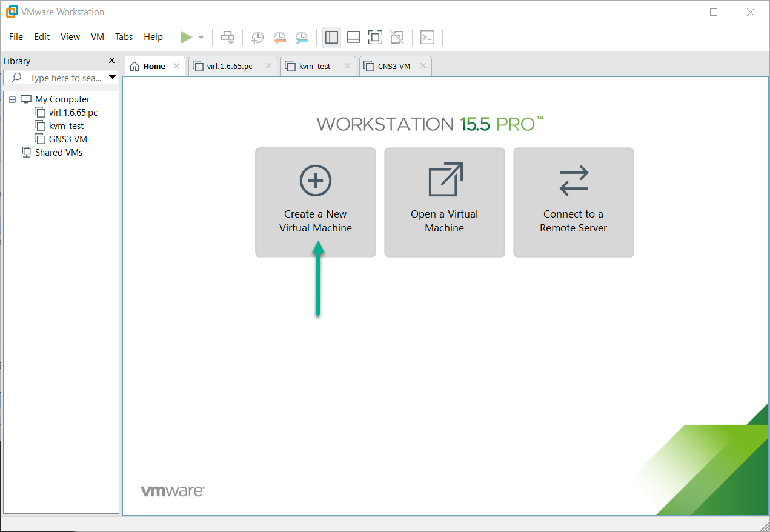Close the virl.1.6.65.pc tab
The width and height of the screenshot is (770, 532).
(x=268, y=66)
